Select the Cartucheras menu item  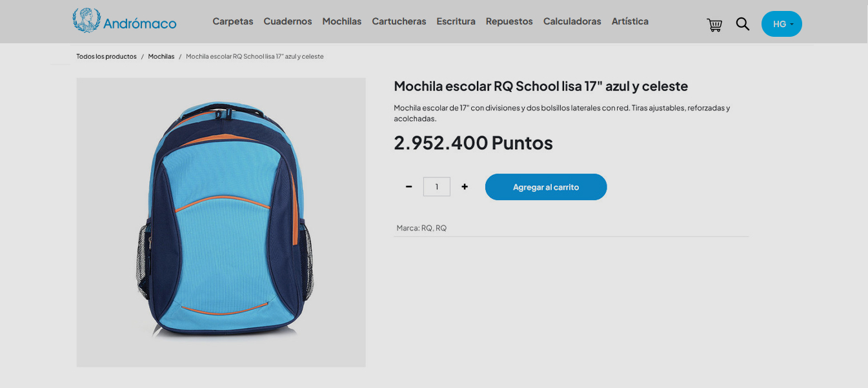pyautogui.click(x=399, y=21)
